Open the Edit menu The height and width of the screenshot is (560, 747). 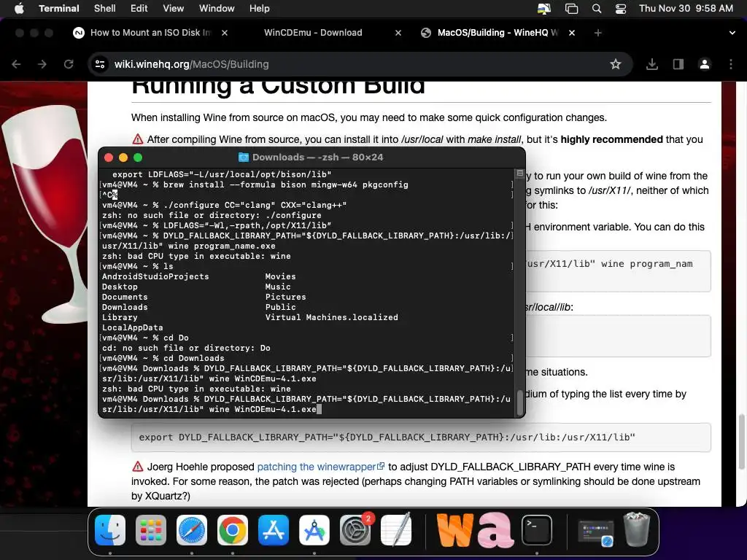(x=139, y=9)
